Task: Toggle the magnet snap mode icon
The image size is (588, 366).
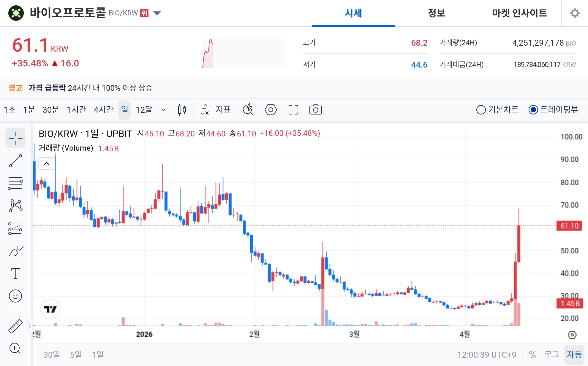Action: tap(248, 110)
